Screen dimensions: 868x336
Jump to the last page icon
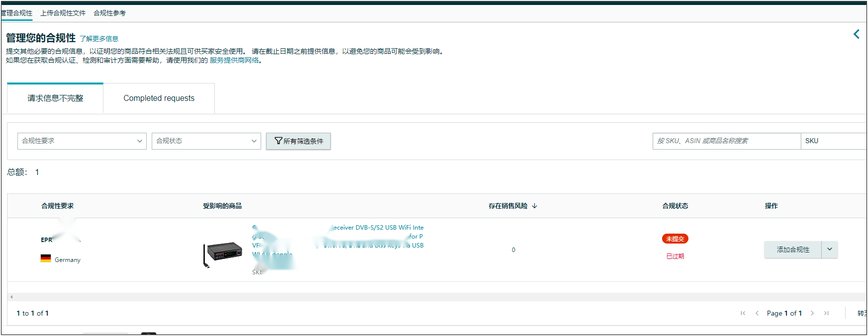826,313
